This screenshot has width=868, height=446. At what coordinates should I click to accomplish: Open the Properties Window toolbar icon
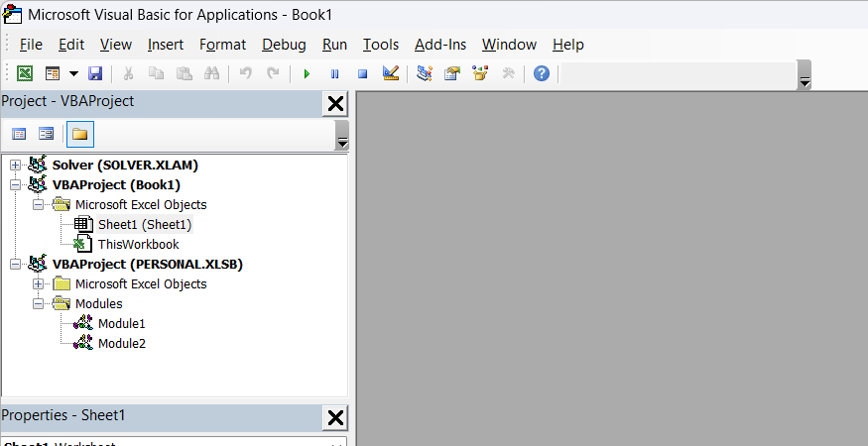[x=452, y=73]
